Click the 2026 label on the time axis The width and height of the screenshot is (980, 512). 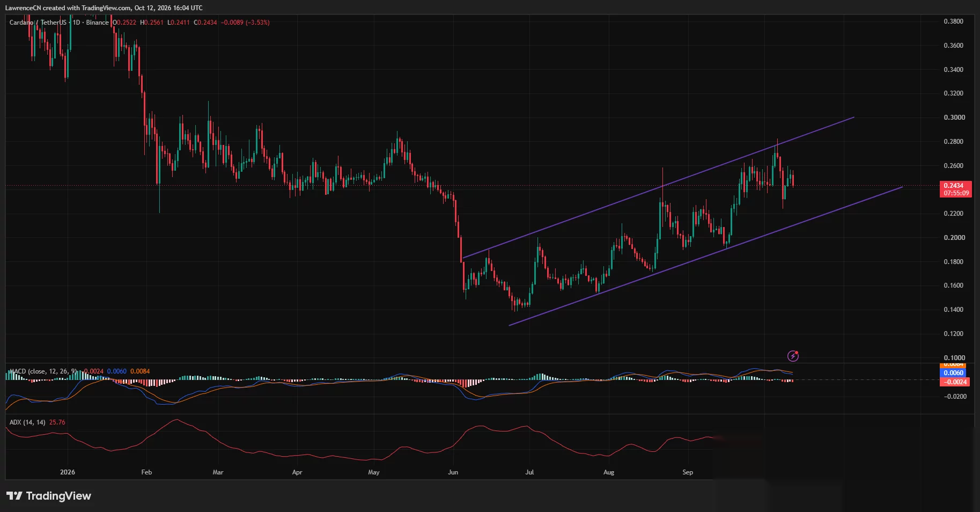[x=68, y=472]
